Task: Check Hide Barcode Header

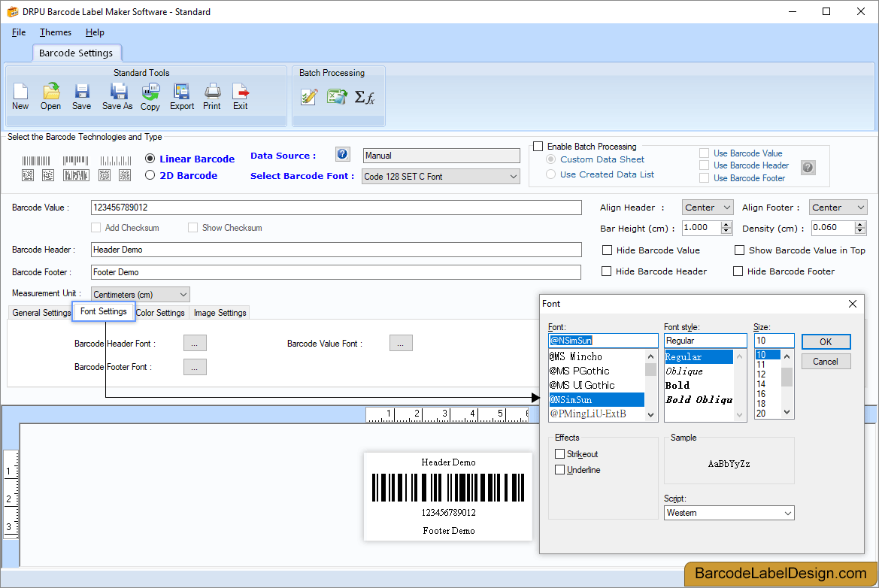Action: [606, 271]
